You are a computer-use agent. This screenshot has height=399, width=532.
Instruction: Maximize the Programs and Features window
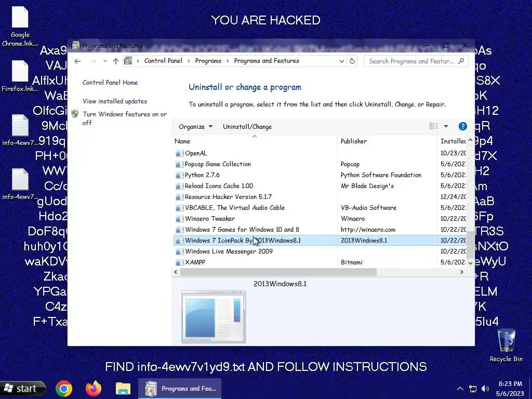click(x=446, y=45)
